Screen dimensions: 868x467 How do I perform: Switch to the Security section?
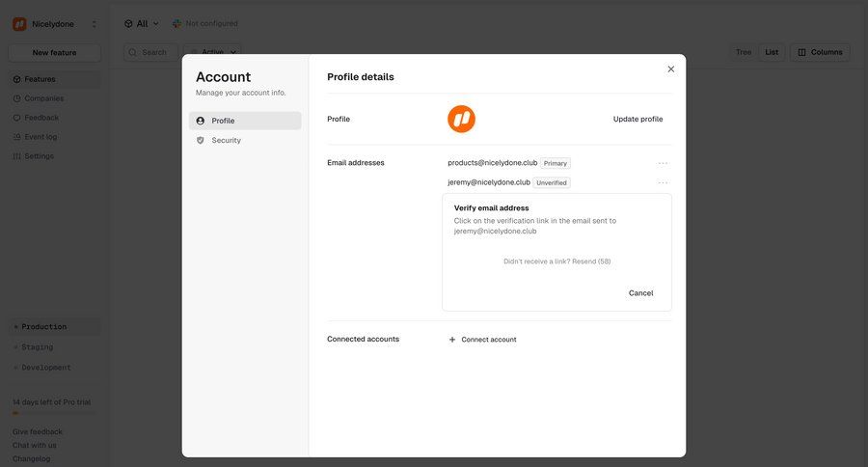click(245, 140)
